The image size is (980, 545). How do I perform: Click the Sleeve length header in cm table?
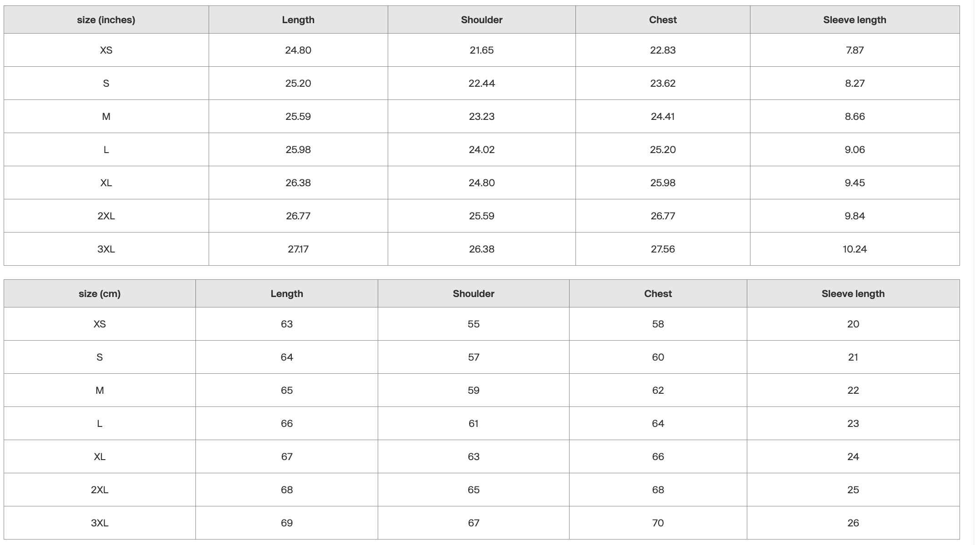point(853,294)
